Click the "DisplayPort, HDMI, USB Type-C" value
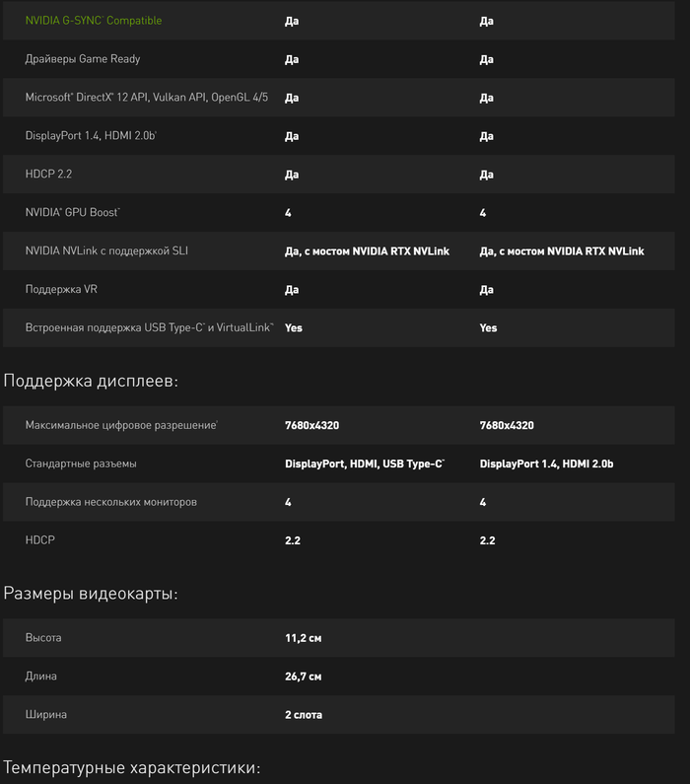 [x=365, y=463]
